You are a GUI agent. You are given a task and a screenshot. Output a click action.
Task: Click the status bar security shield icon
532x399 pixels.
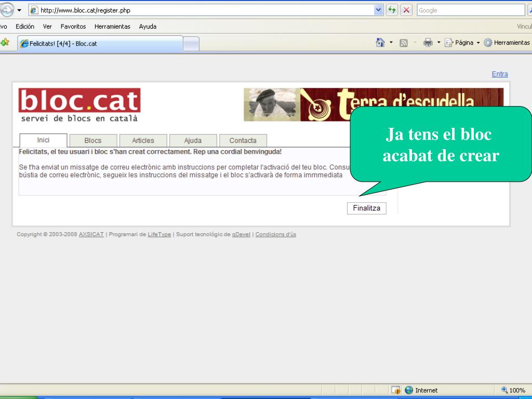point(395,390)
